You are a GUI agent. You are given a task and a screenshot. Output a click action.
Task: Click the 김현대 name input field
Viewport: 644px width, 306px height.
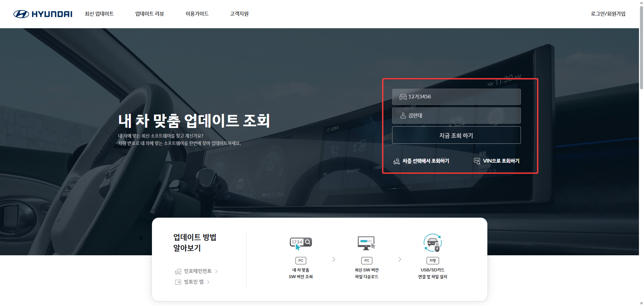coord(456,115)
